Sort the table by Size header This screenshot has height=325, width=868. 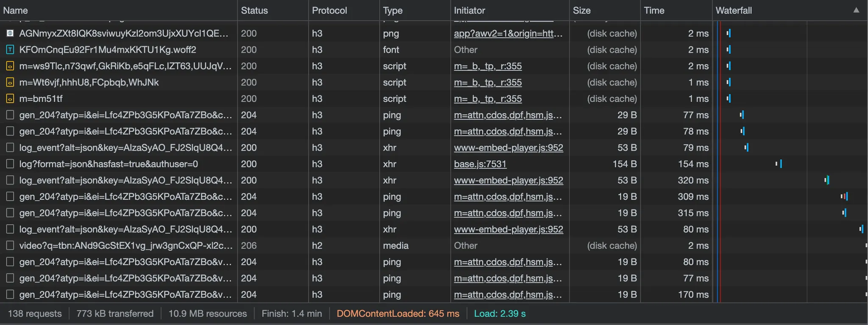pyautogui.click(x=581, y=11)
